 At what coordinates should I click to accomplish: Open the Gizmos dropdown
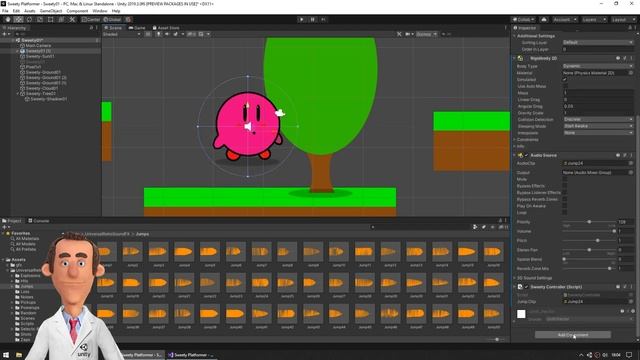click(x=427, y=34)
